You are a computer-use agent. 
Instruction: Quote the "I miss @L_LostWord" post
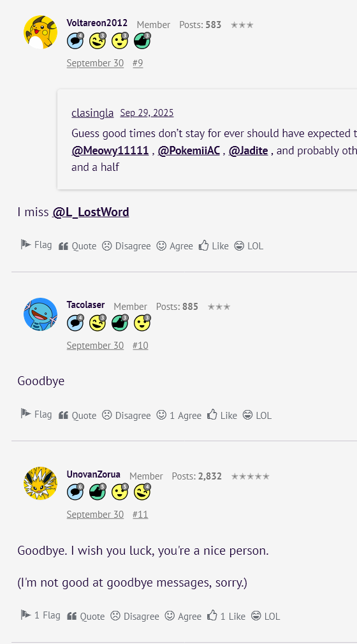77,246
